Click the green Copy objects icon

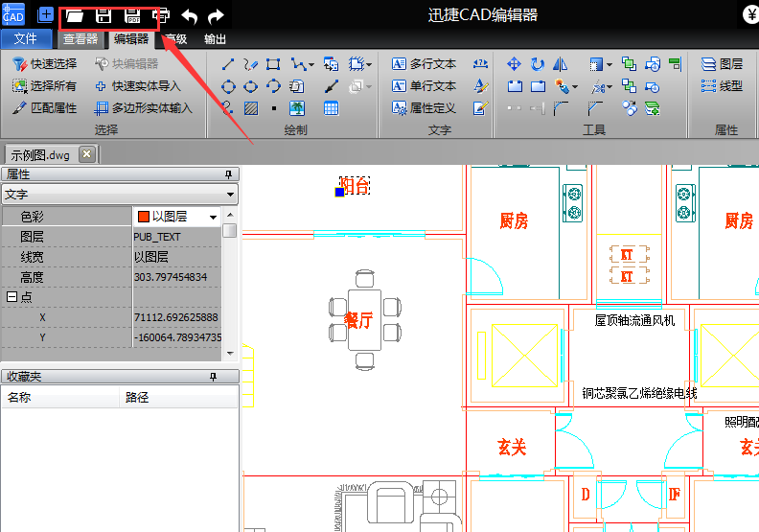point(629,64)
